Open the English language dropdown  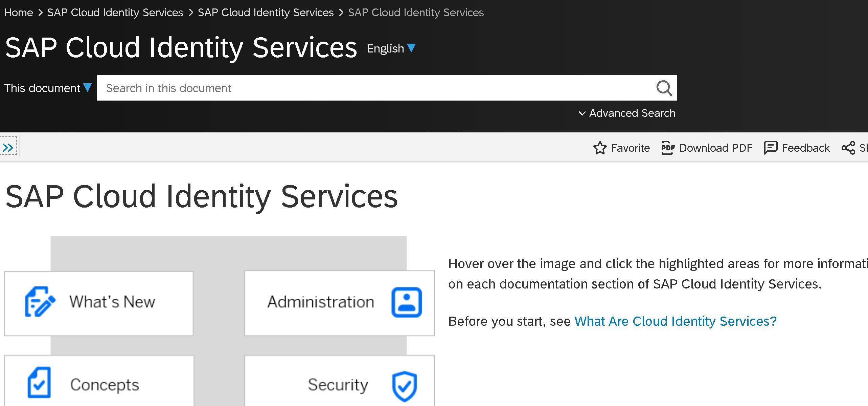(x=391, y=48)
